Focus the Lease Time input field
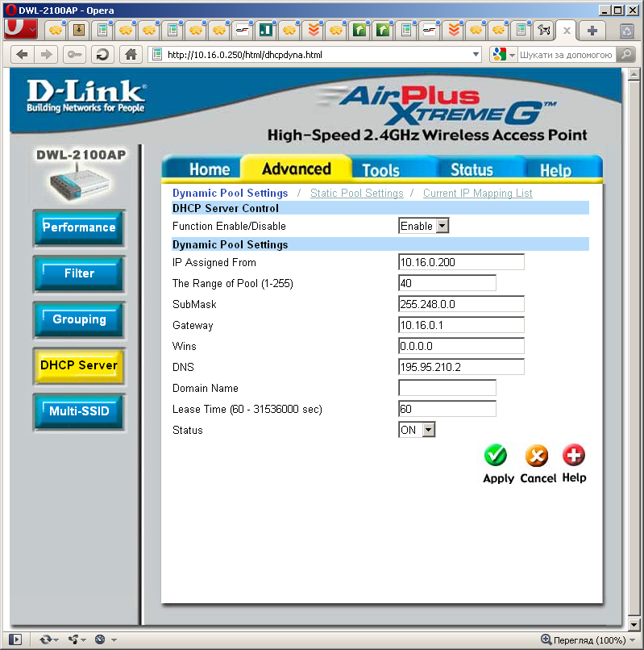Screen dimensions: 644x650 click(447, 409)
